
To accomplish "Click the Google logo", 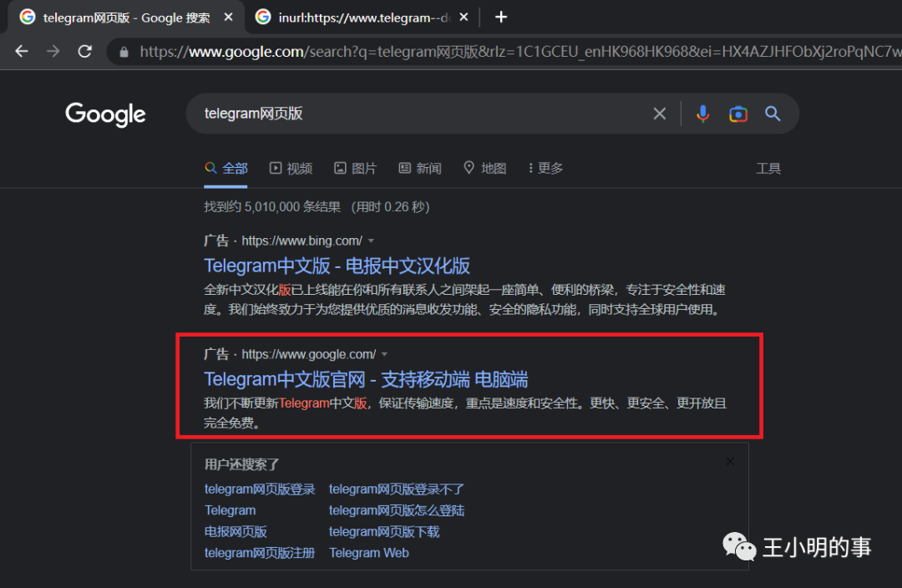I will [x=105, y=114].
